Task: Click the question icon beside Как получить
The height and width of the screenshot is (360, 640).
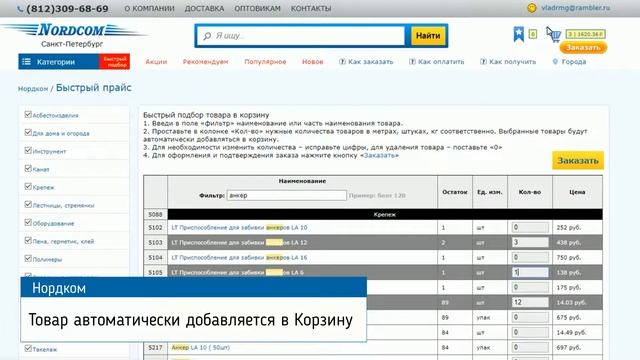Action: 483,62
